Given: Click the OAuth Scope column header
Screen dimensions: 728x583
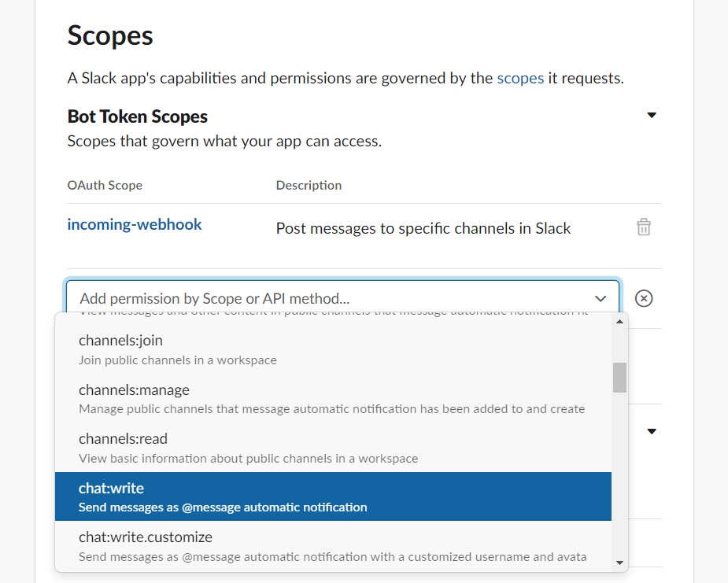Looking at the screenshot, I should [105, 185].
